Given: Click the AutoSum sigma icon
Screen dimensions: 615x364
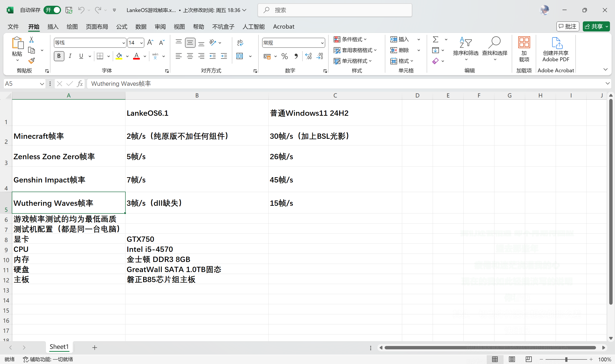Looking at the screenshot, I should [436, 39].
